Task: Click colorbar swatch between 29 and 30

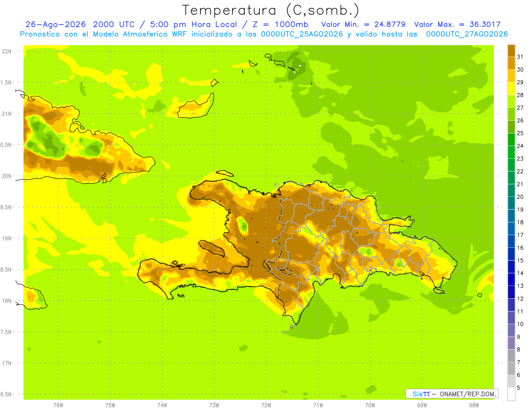Action: [511, 76]
